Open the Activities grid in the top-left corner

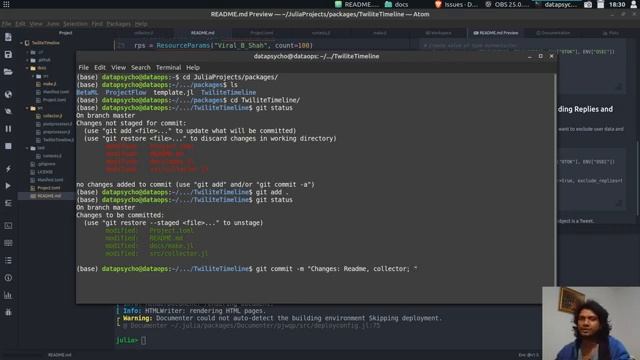pyautogui.click(x=6, y=4)
